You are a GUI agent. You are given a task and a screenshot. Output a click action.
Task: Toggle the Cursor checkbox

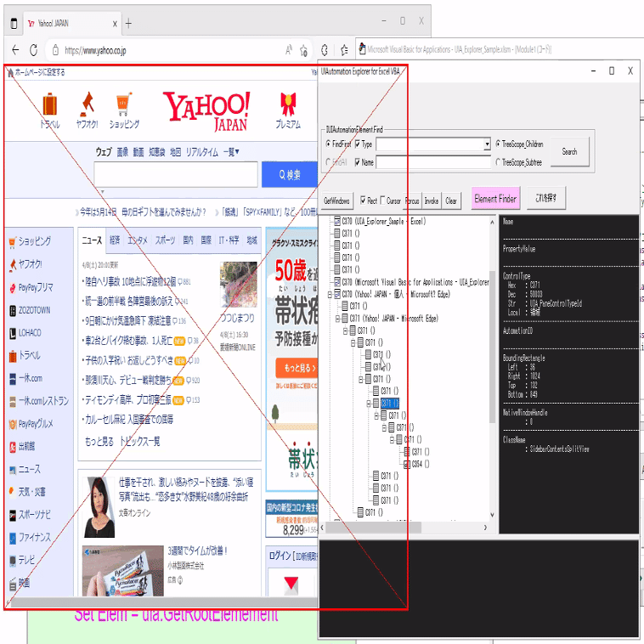pos(383,200)
